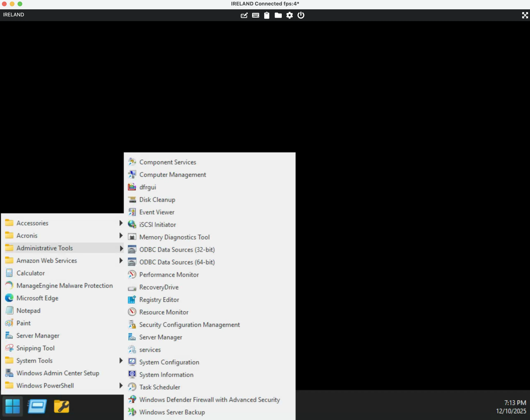Expand the Windows PowerShell folder arrow
The image size is (530, 420).
click(x=121, y=386)
